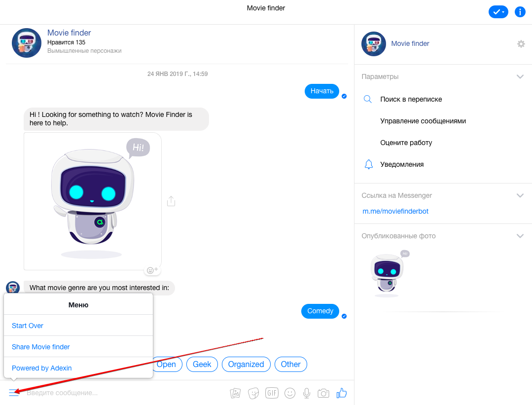Open the published robot photo thumbnail
Image resolution: width=532 pixels, height=405 pixels.
coord(389,274)
